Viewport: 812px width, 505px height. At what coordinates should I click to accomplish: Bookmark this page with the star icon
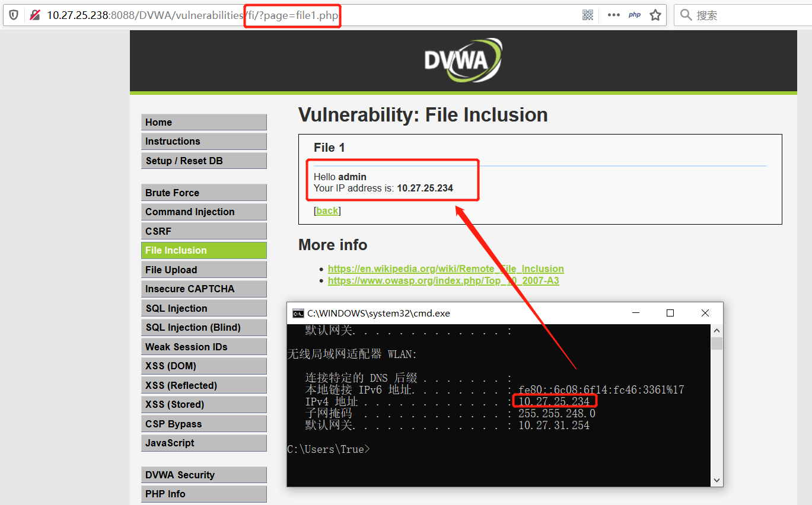point(655,15)
